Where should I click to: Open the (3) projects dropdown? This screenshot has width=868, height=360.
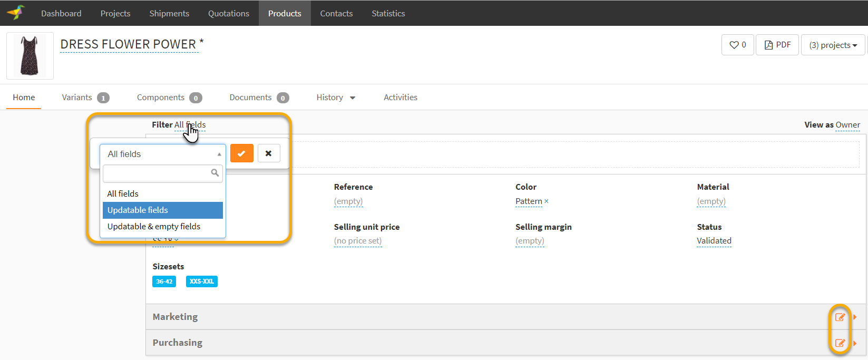click(833, 45)
